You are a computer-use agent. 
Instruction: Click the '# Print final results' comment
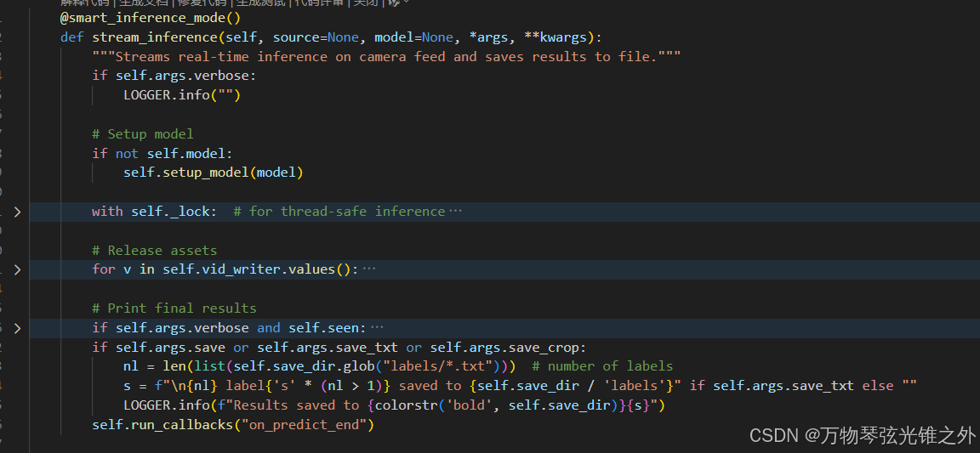point(174,309)
